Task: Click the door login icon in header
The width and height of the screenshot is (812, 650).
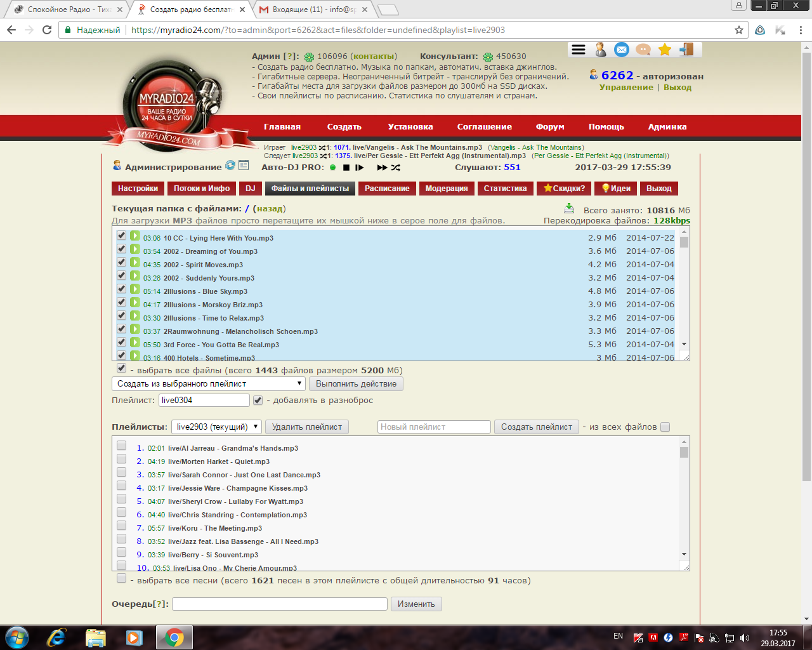Action: (x=686, y=50)
